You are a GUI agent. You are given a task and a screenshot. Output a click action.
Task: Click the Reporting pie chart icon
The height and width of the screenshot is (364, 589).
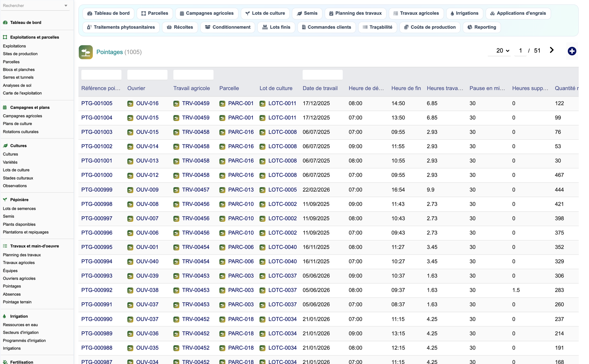[470, 27]
